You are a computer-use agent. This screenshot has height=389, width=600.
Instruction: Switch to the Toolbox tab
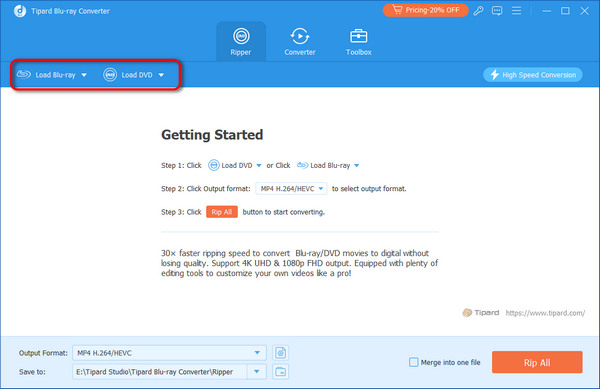point(359,42)
